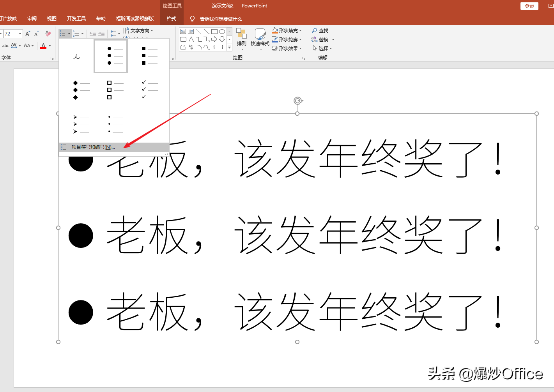Toggle strikethrough abc formatting

tap(5, 46)
